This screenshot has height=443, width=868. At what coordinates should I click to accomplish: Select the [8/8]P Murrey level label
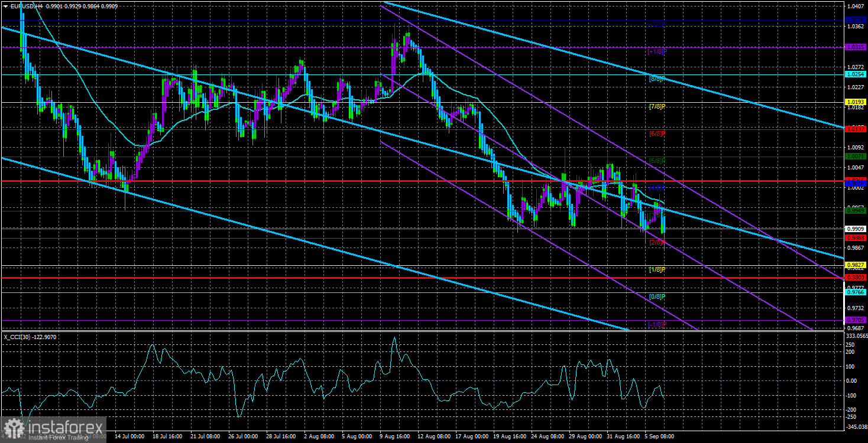coord(657,79)
